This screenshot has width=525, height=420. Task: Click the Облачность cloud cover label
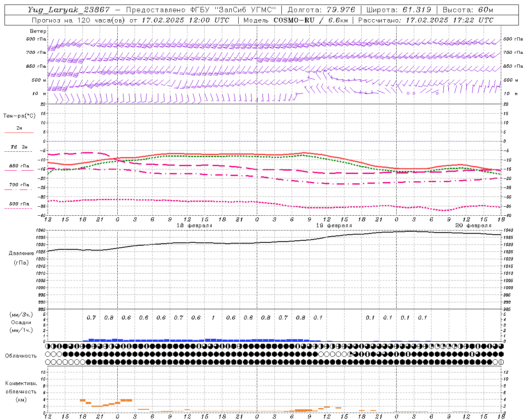(x=21, y=356)
